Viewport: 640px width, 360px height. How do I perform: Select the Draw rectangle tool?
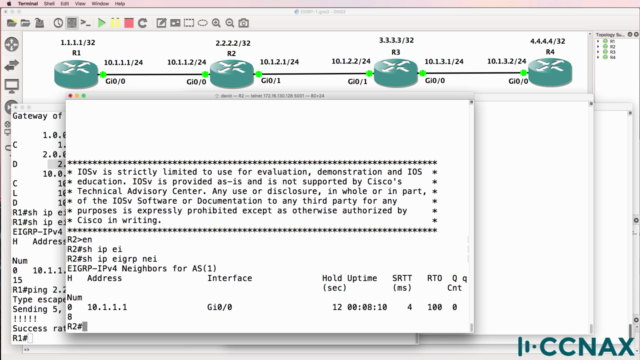pyautogui.click(x=189, y=23)
